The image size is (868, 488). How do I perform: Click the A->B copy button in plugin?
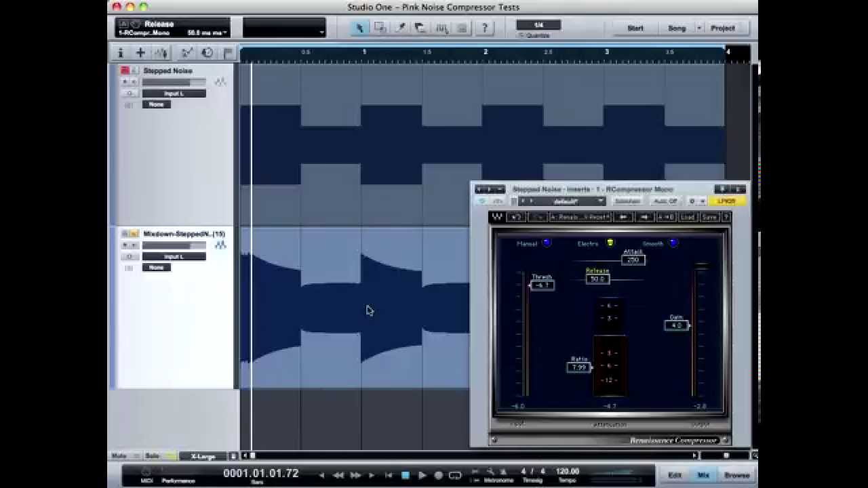tap(667, 217)
